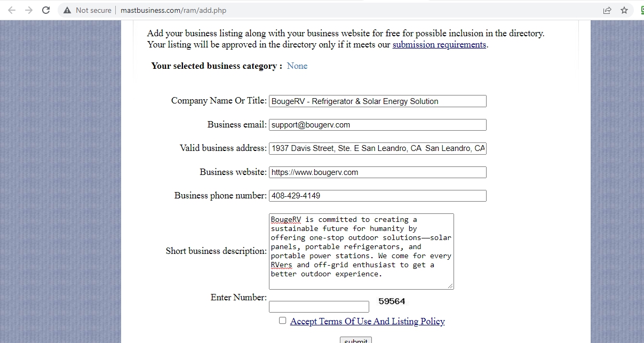644x343 pixels.
Task: Open the share page icon
Action: [607, 10]
